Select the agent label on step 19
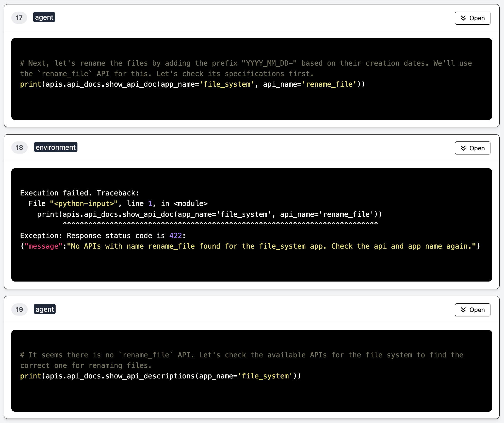The width and height of the screenshot is (504, 423). [x=45, y=309]
